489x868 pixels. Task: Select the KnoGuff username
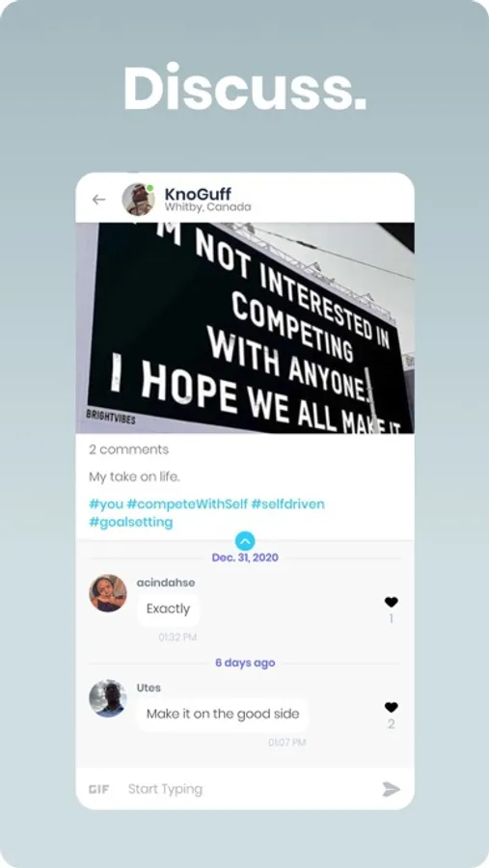point(198,194)
